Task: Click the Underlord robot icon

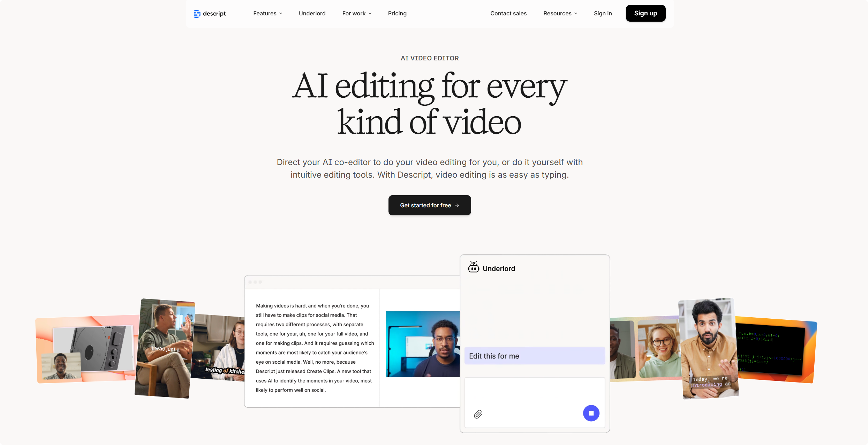Action: pyautogui.click(x=473, y=267)
